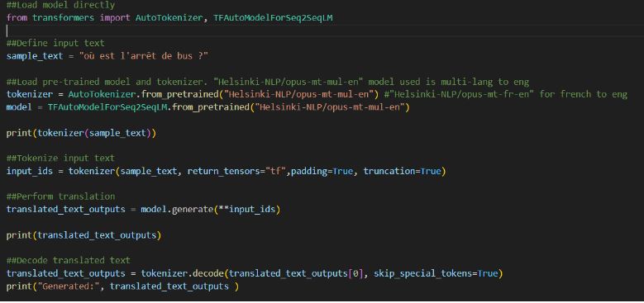Click the comment '##Decode translated text'
Screen dimensions: 644x303
point(68,260)
